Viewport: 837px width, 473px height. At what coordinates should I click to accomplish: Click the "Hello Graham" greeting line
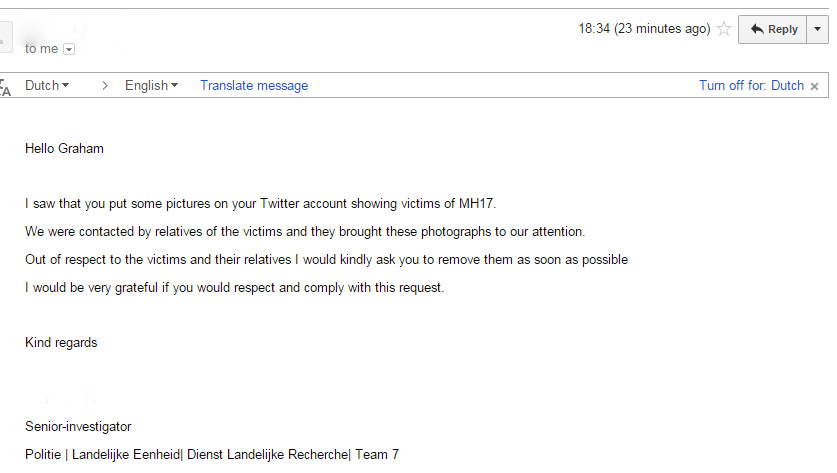click(64, 149)
